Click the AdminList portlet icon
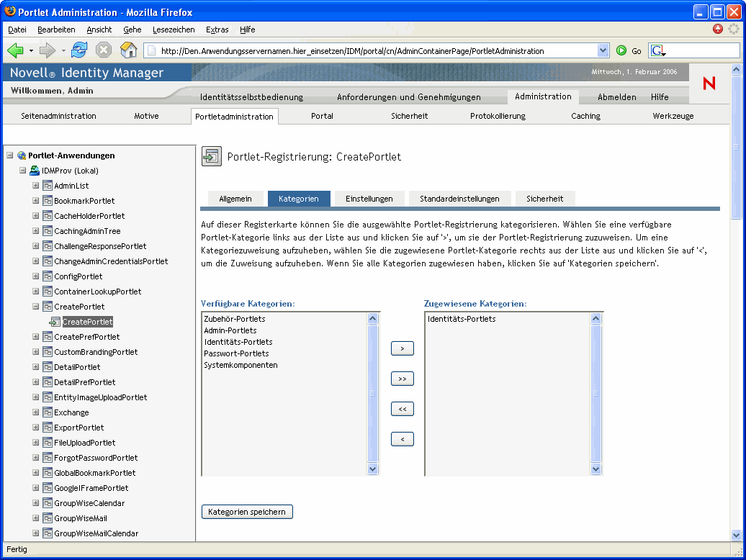The image size is (746, 560). (x=47, y=186)
